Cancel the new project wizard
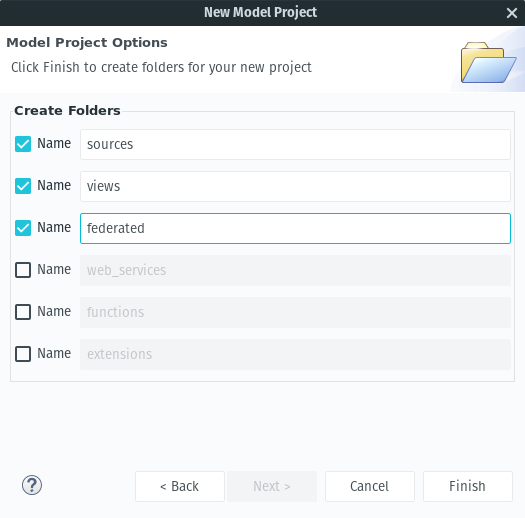The image size is (525, 518). pyautogui.click(x=370, y=487)
